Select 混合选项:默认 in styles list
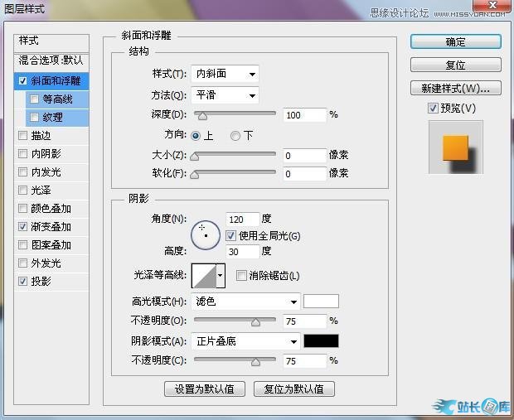The image size is (514, 420). click(51, 60)
